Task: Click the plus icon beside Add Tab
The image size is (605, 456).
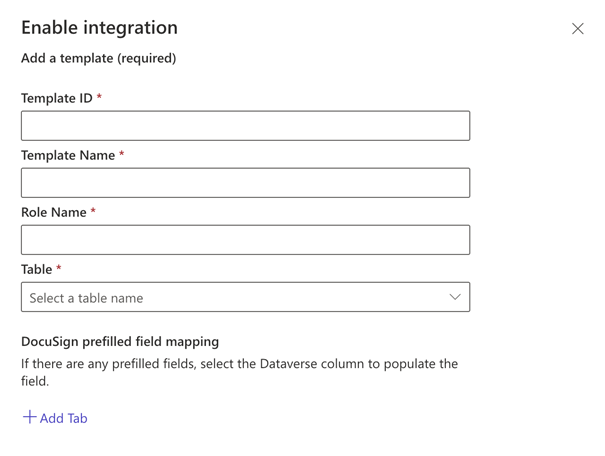Action: coord(30,417)
